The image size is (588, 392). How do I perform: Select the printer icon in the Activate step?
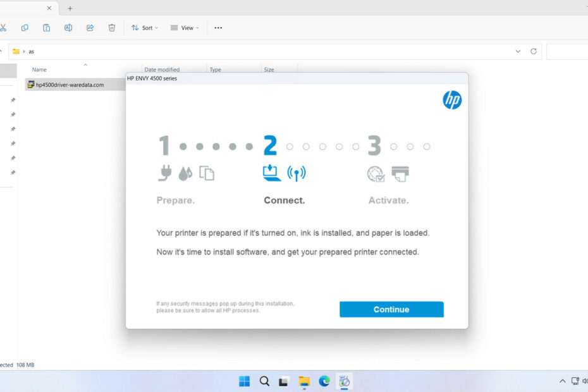[x=400, y=172]
